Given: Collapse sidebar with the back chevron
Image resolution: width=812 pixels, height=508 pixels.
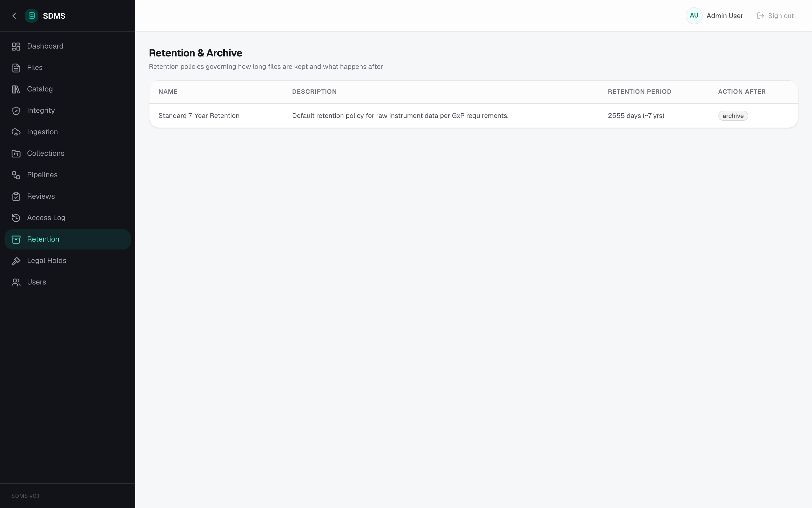Looking at the screenshot, I should point(14,16).
